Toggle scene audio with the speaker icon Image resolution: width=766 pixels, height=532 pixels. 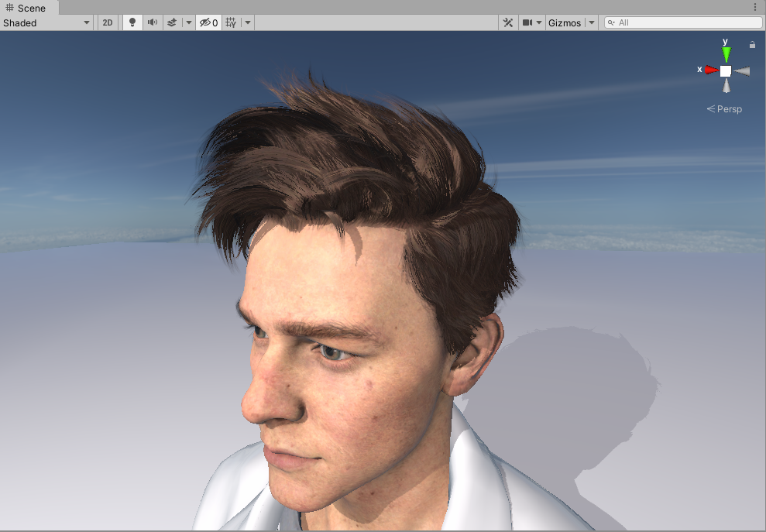pyautogui.click(x=151, y=22)
